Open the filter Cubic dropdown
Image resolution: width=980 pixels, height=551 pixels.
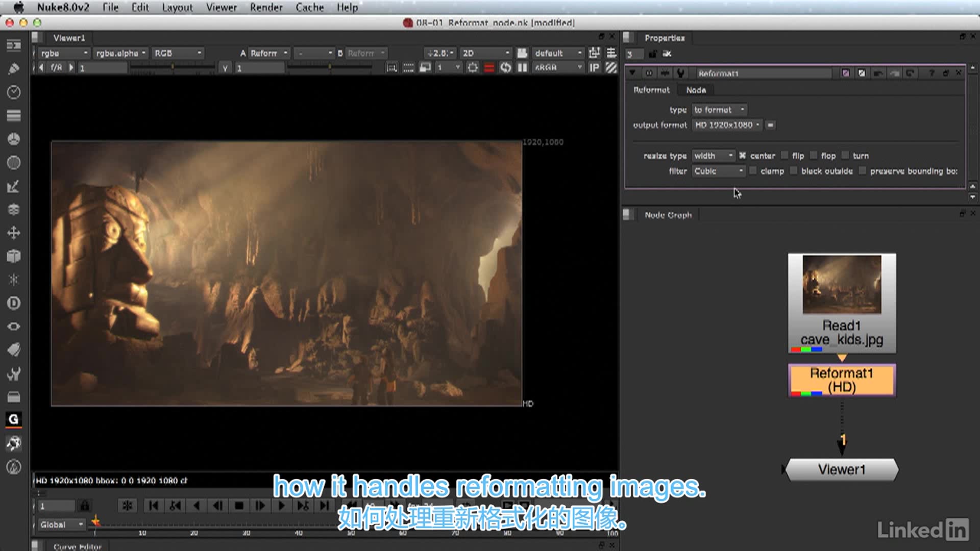(x=718, y=171)
